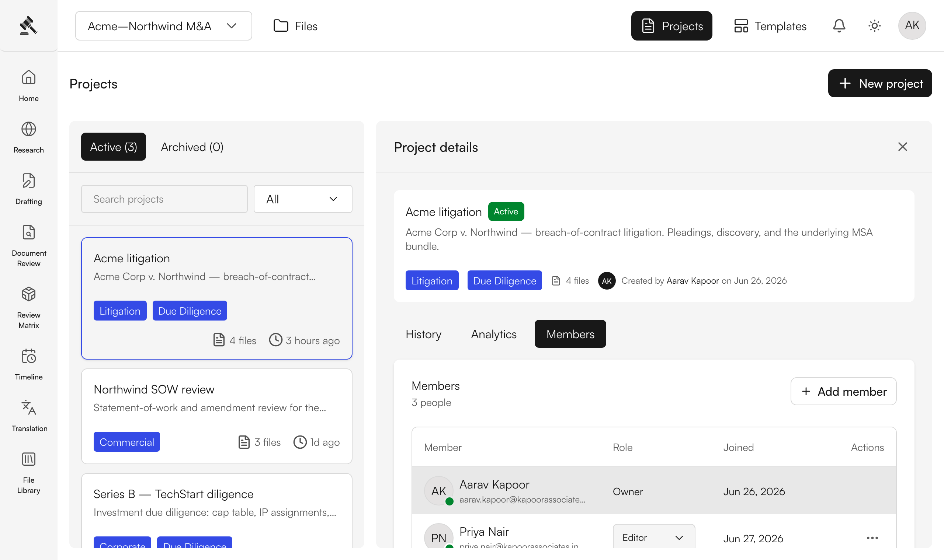Open the Review Matrix cube icon
This screenshot has height=560, width=944.
pyautogui.click(x=29, y=294)
